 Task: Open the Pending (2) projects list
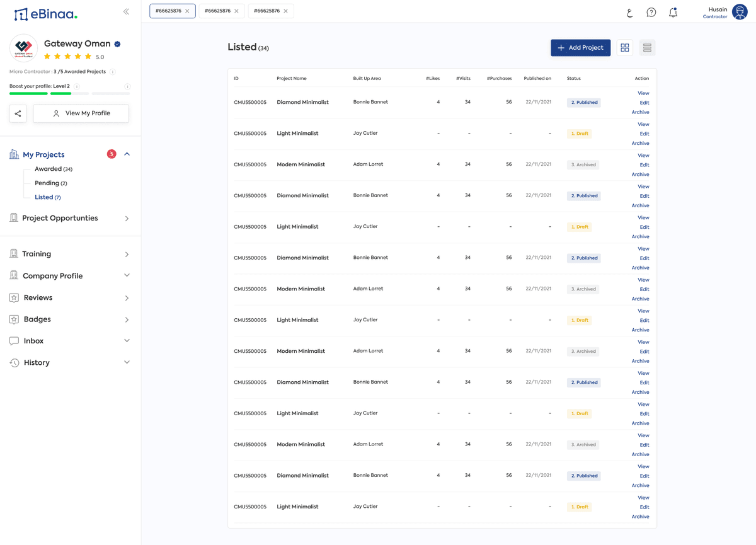[51, 183]
